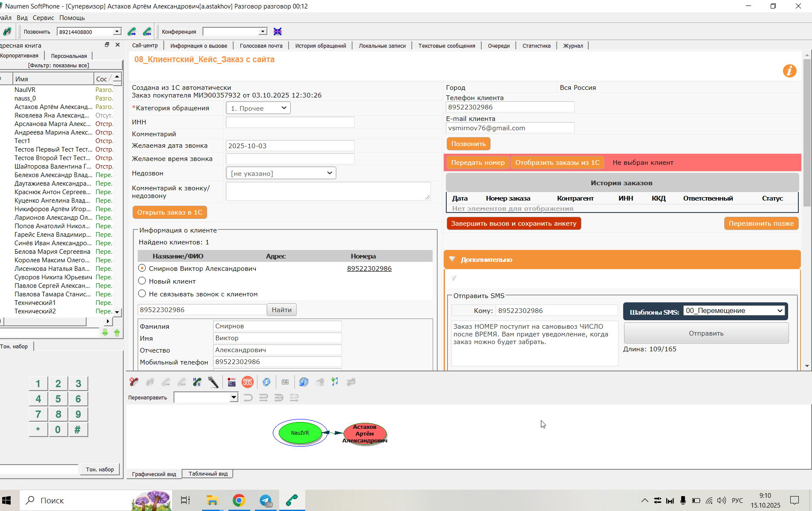Close the address book panel
812x511 pixels.
[x=118, y=45]
